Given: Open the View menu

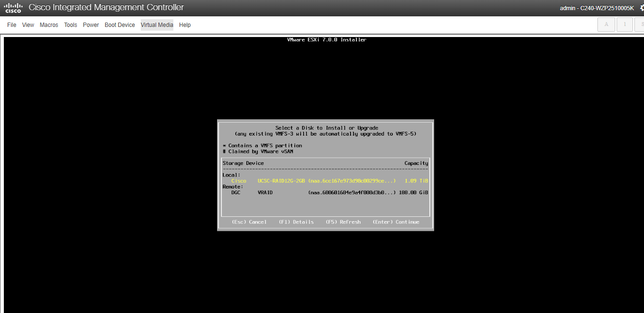Looking at the screenshot, I should click(28, 25).
